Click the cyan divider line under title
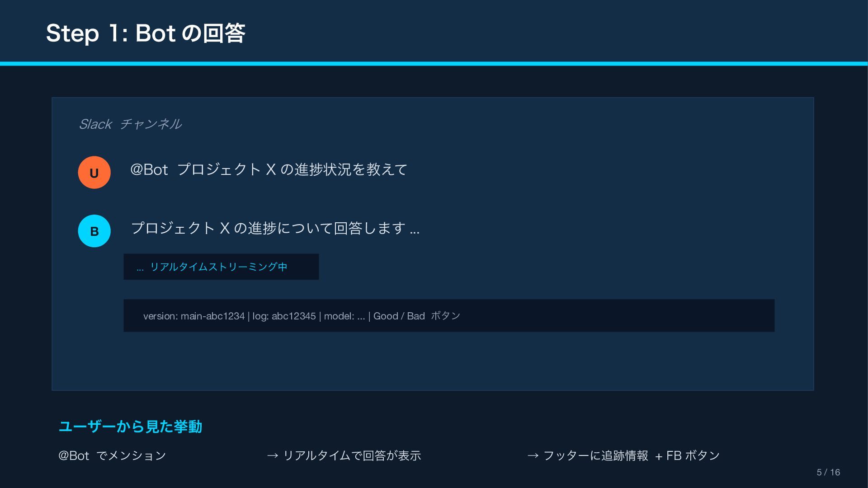This screenshot has width=868, height=488. point(434,64)
